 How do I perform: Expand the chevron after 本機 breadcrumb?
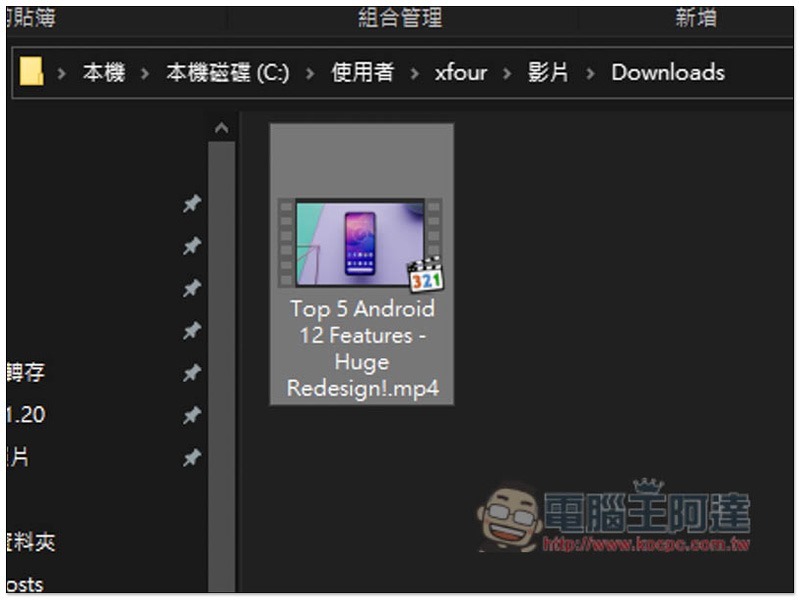[x=146, y=73]
